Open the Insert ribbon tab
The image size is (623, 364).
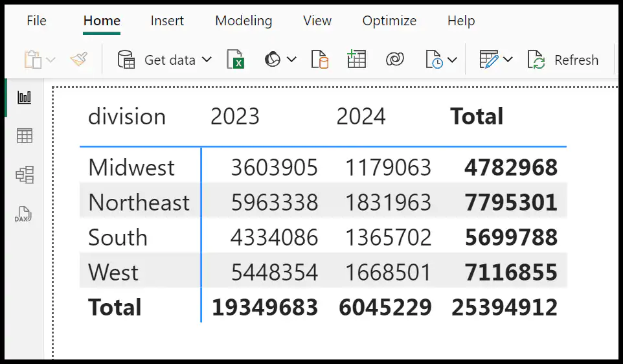167,20
